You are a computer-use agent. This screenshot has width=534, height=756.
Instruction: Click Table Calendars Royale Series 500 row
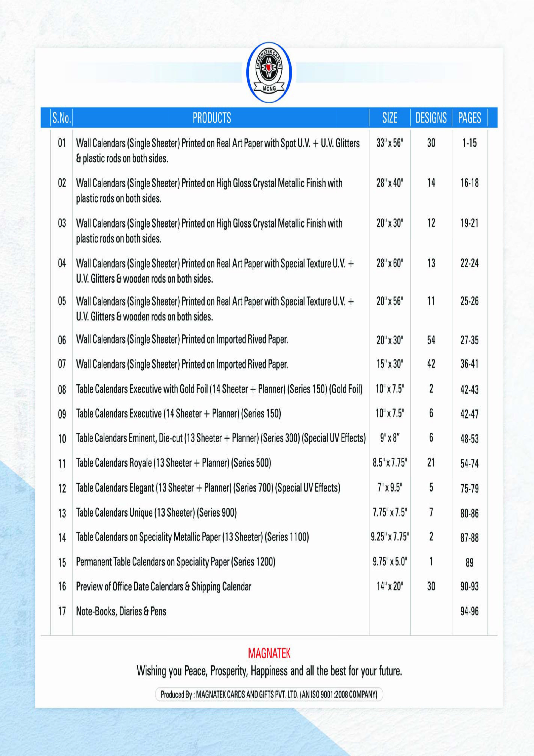(x=173, y=463)
